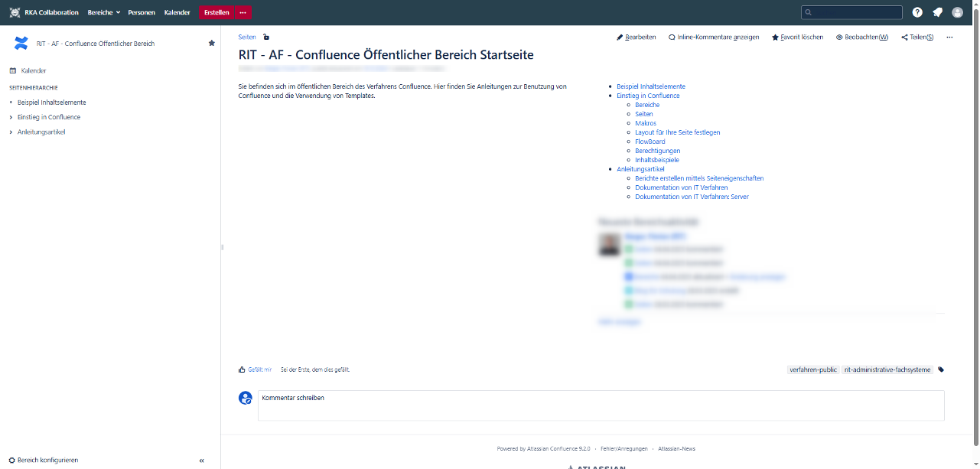Click the page restrictions unlocked padlock icon
Screen dimensions: 980x469
click(x=265, y=37)
